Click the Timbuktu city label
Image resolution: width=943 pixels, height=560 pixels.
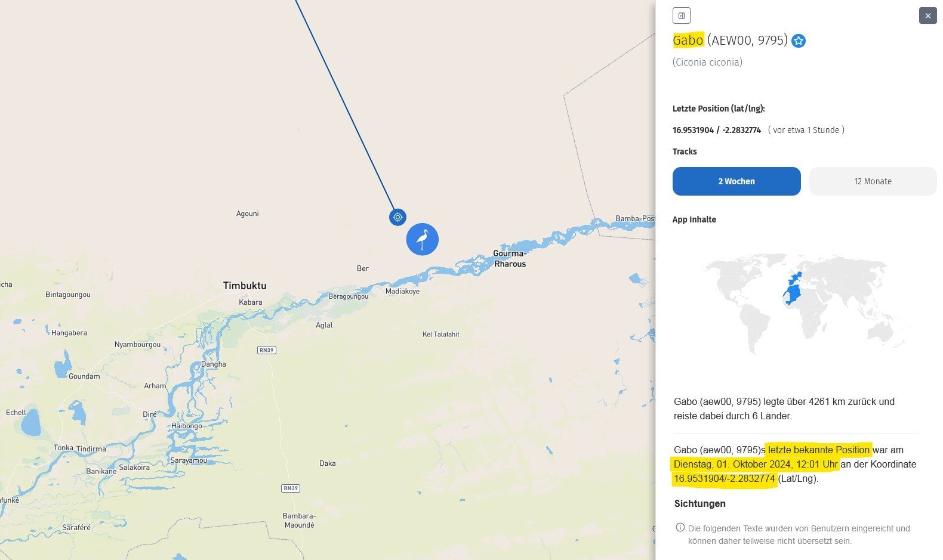pyautogui.click(x=245, y=286)
